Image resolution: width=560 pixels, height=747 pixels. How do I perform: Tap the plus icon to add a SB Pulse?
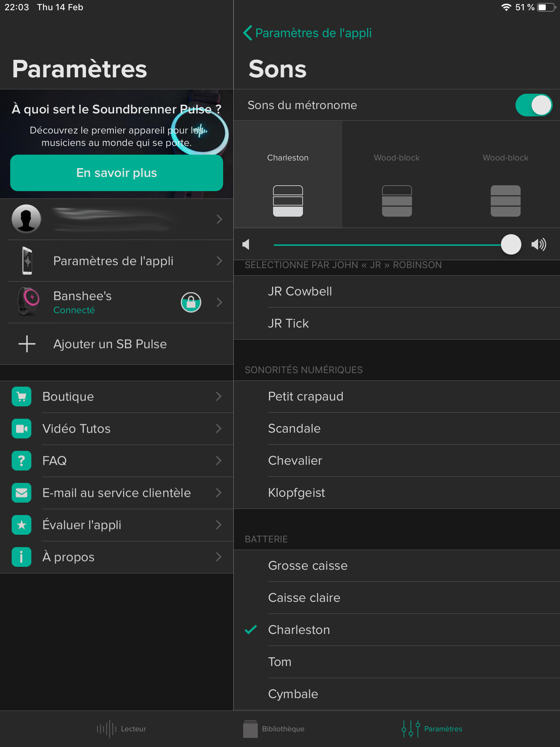[x=27, y=344]
